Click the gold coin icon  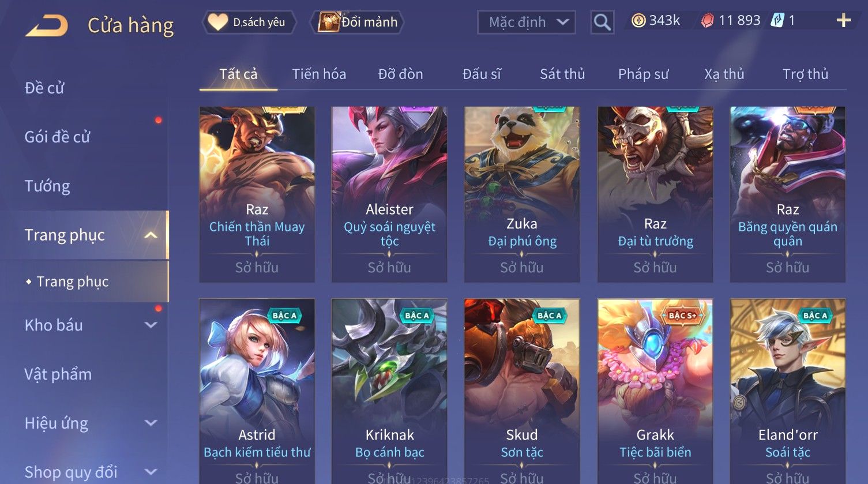[x=638, y=21]
